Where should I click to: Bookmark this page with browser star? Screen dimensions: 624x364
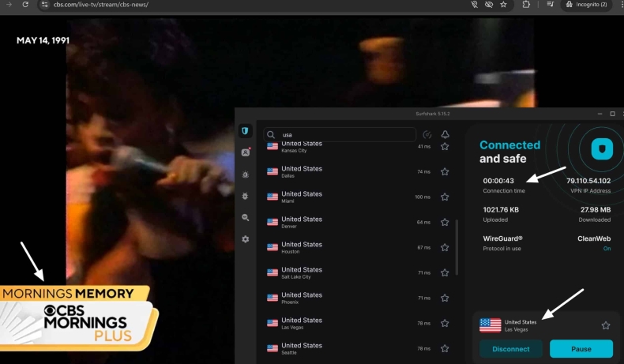[503, 5]
